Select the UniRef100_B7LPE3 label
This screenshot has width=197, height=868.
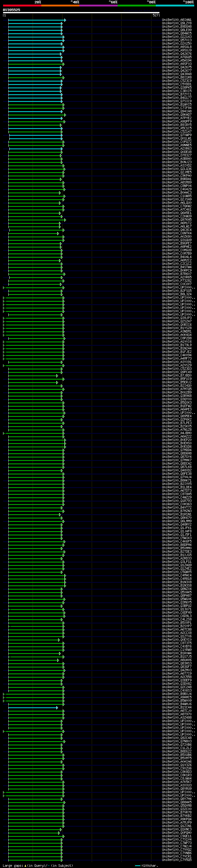176,423
